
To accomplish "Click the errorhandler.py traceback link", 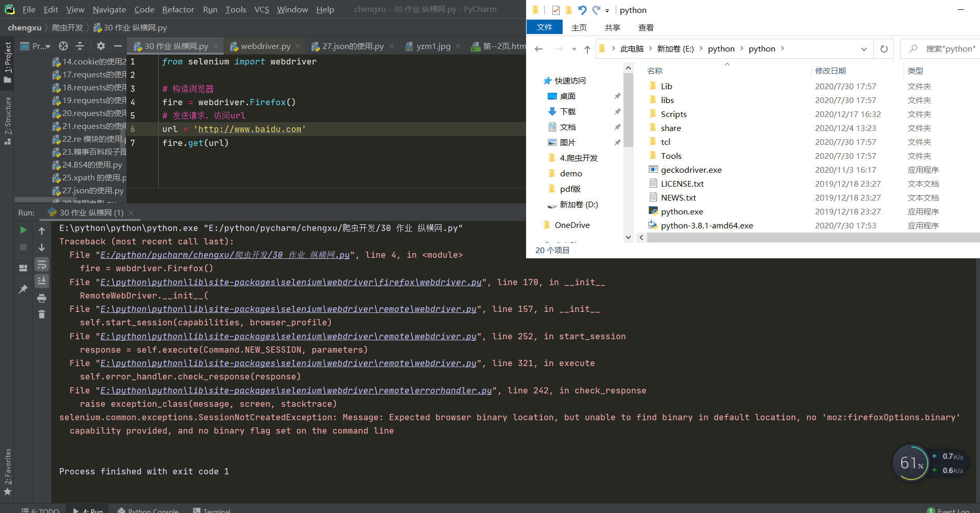I will pyautogui.click(x=296, y=390).
